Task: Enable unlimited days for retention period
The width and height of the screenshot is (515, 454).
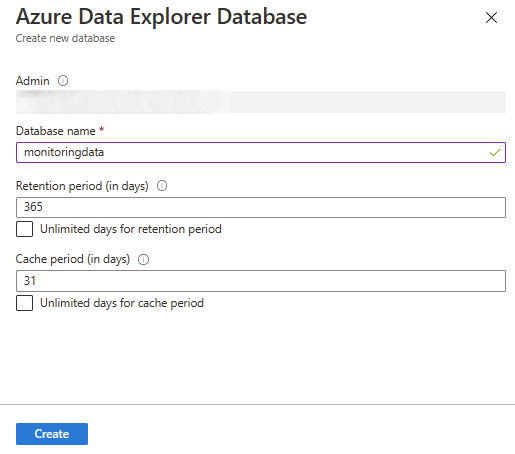Action: point(25,229)
